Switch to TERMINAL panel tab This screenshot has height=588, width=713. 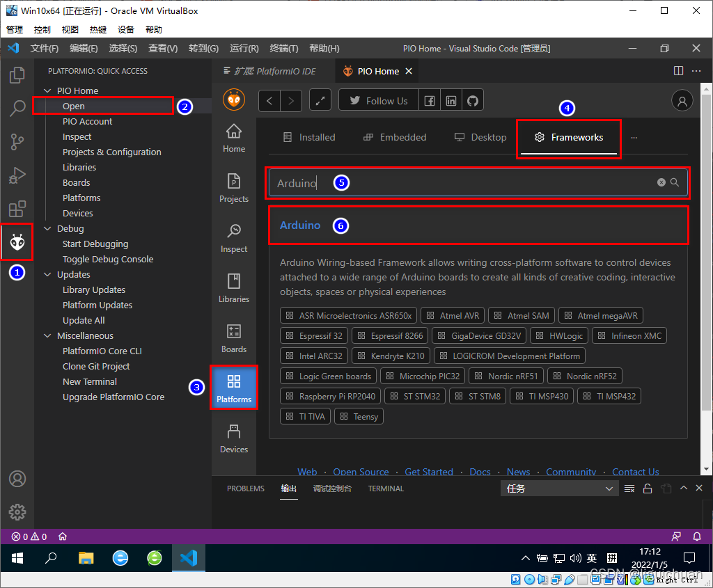386,488
